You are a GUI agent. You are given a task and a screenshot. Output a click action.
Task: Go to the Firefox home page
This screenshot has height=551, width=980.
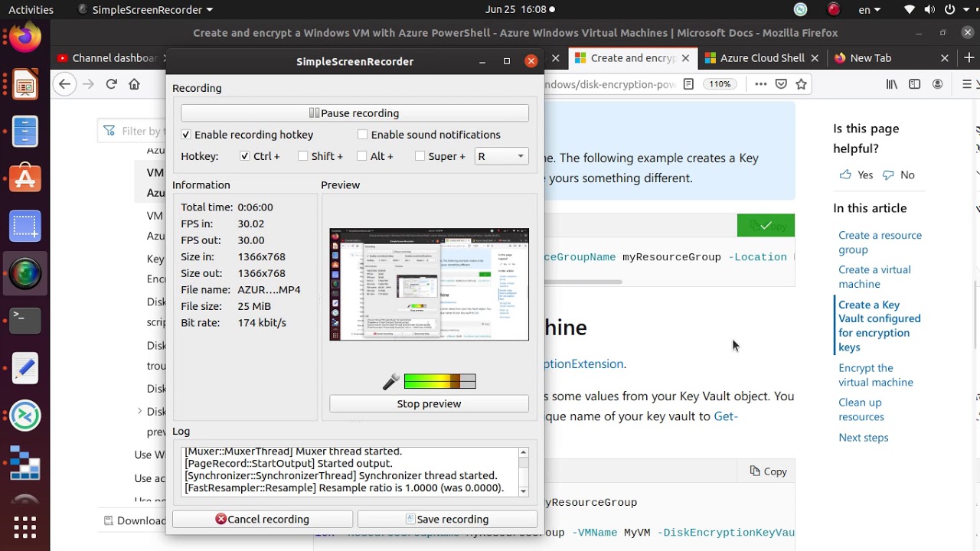click(135, 84)
